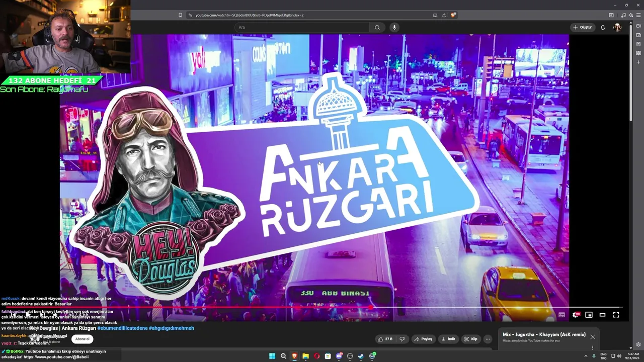Click the YouTube search magnifier button

(x=377, y=27)
